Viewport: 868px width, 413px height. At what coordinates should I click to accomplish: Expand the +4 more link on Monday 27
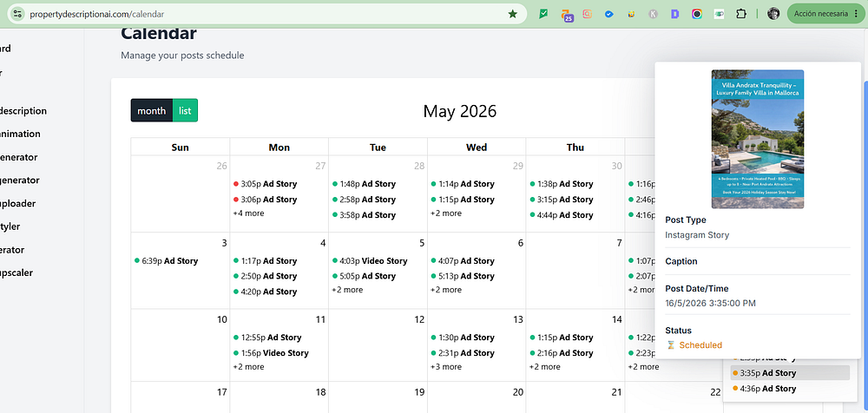pyautogui.click(x=248, y=213)
